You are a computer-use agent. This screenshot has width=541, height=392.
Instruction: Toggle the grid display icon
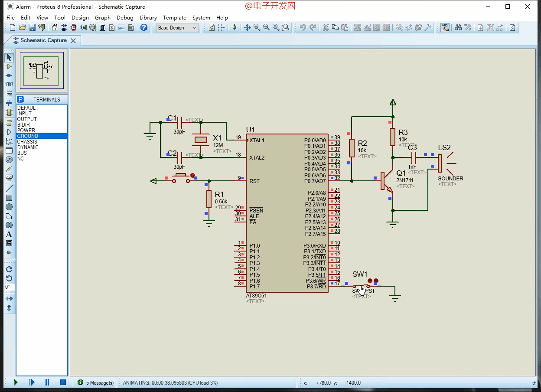(x=221, y=27)
